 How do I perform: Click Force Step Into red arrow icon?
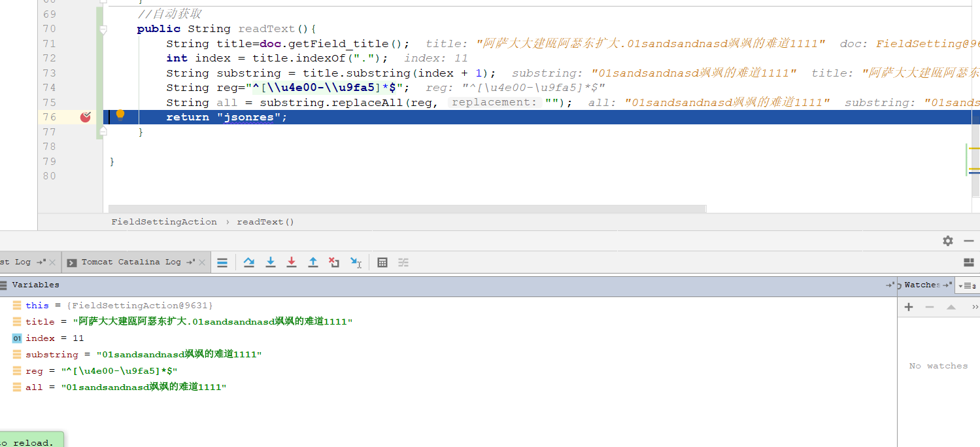coord(292,262)
